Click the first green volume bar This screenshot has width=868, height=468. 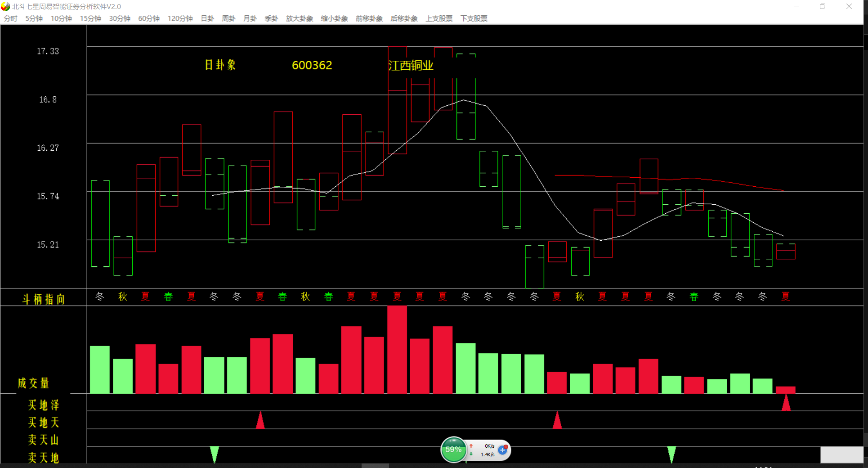pos(100,369)
